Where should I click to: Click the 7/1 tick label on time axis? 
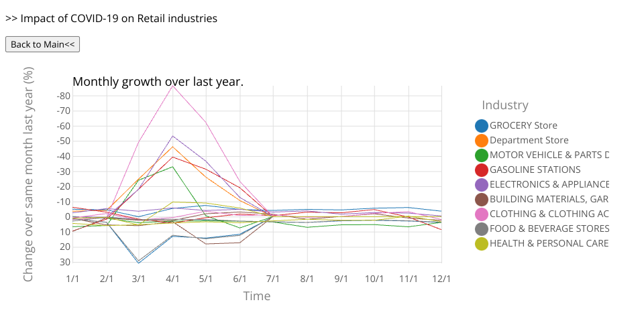(x=273, y=279)
